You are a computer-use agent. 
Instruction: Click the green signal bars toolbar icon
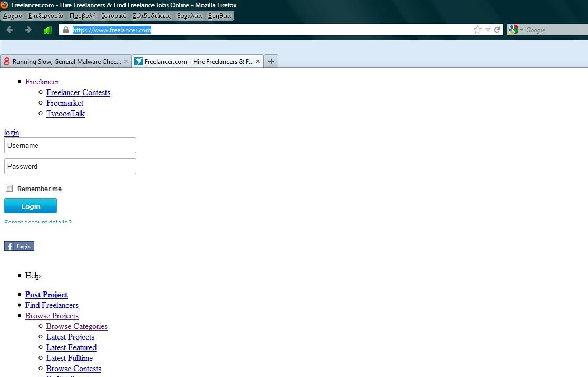[47, 30]
